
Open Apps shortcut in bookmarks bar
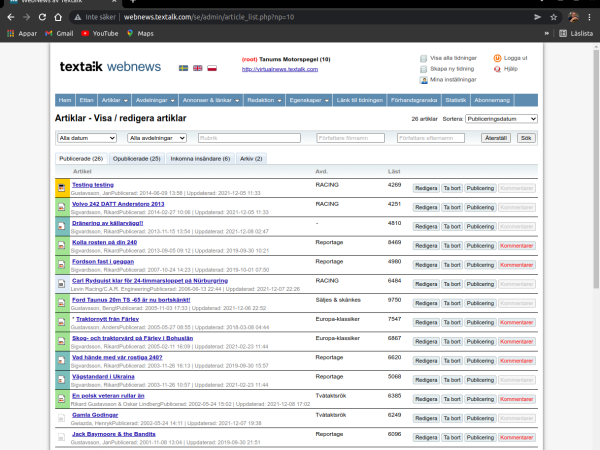click(22, 33)
